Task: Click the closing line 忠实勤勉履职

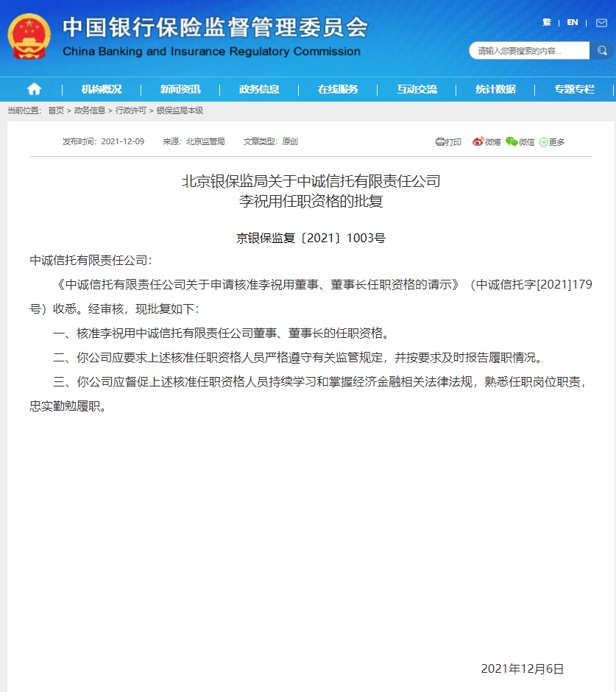Action: click(x=68, y=406)
